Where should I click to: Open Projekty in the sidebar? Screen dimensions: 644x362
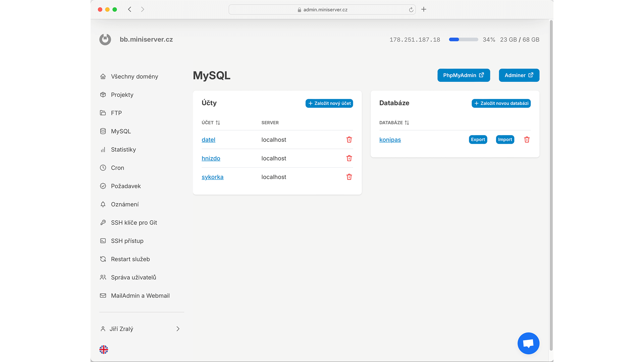pyautogui.click(x=122, y=95)
